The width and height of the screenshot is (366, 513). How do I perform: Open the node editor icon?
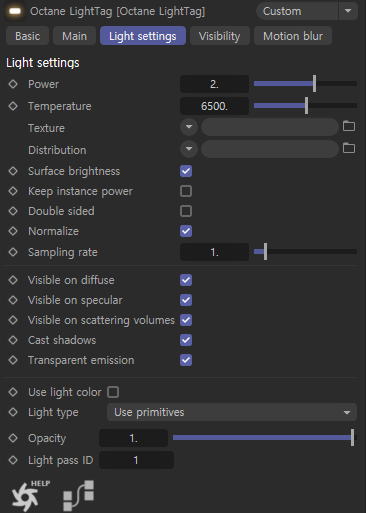pos(79,495)
